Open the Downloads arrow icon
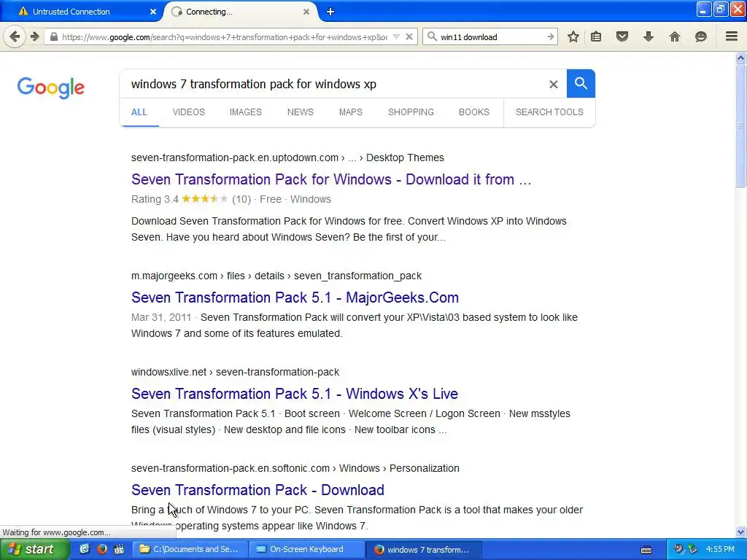 pyautogui.click(x=649, y=36)
